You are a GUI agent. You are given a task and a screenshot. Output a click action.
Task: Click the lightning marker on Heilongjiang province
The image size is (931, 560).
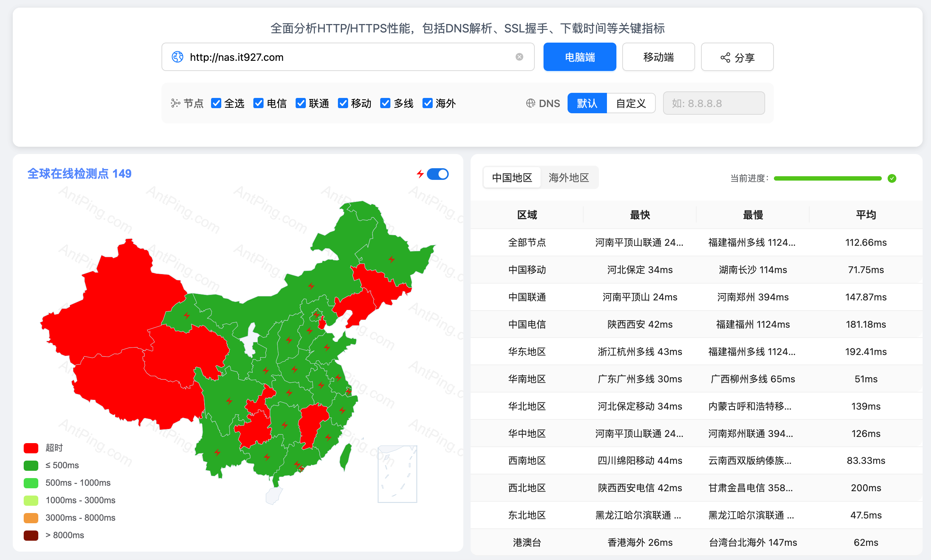(x=391, y=260)
